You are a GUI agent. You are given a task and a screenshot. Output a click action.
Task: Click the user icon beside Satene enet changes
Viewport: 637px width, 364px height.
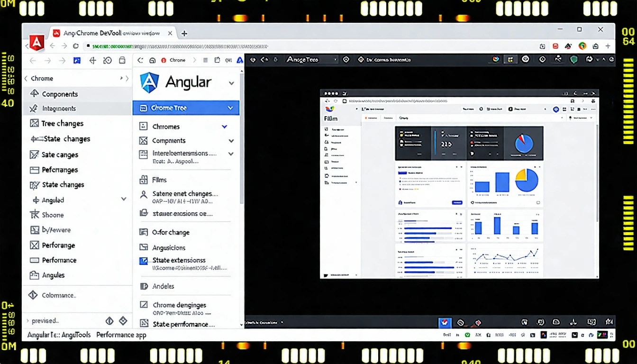tap(144, 194)
